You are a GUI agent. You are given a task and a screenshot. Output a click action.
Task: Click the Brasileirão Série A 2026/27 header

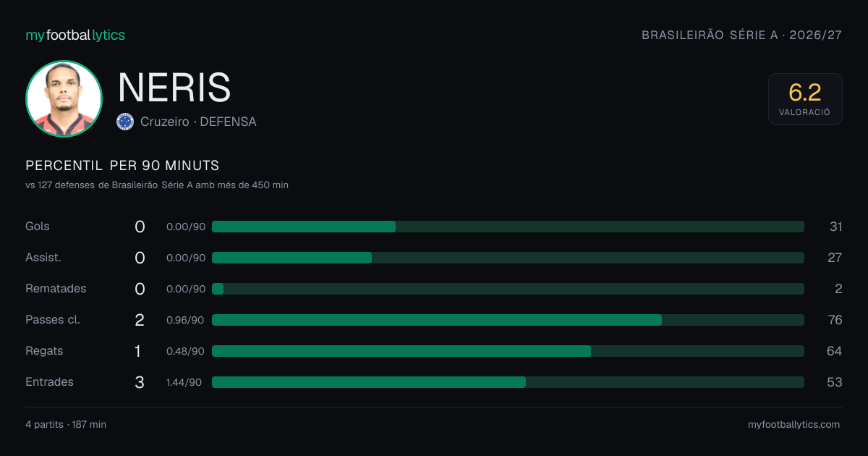pyautogui.click(x=742, y=35)
